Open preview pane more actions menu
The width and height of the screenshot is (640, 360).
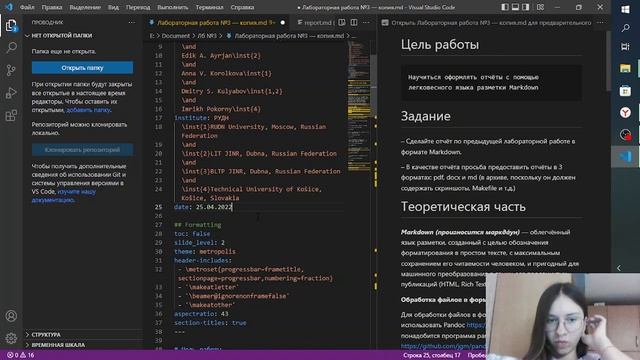(x=600, y=22)
